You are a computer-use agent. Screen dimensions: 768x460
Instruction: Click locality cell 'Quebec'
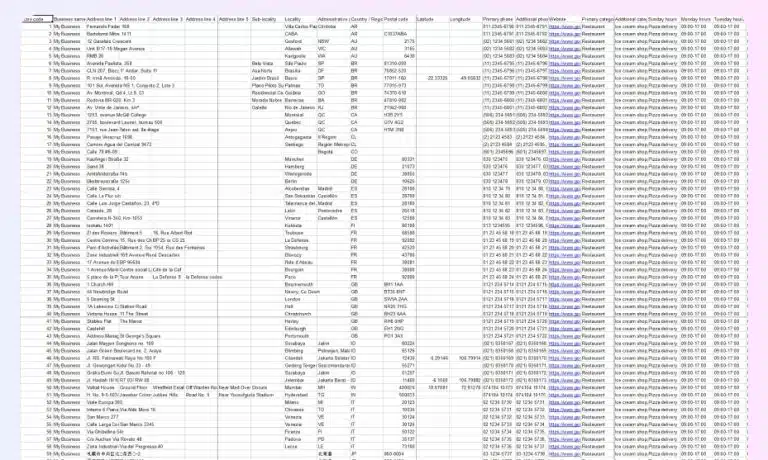(x=293, y=122)
